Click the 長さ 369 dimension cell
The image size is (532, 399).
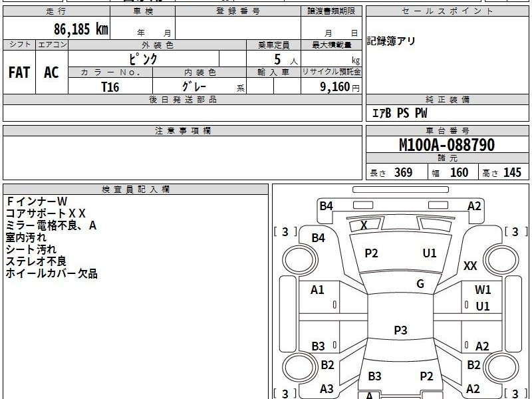pos(396,172)
